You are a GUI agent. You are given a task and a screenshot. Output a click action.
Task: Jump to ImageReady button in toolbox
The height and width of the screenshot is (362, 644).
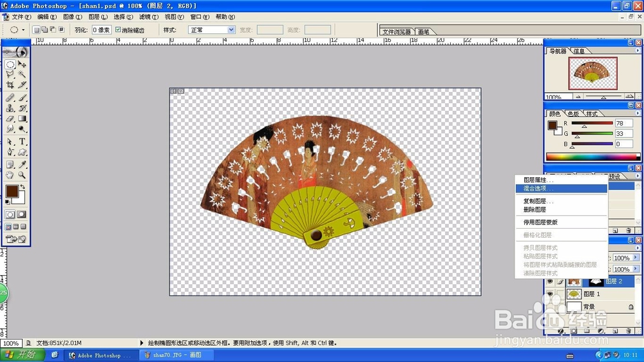(x=16, y=239)
